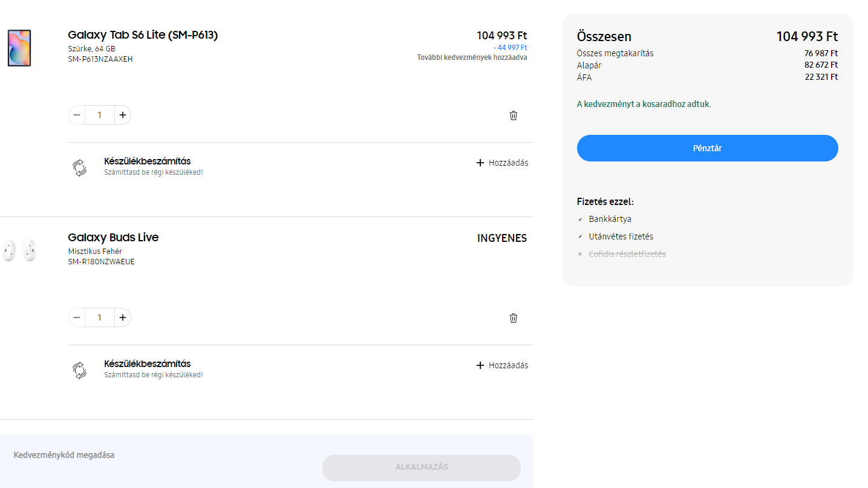This screenshot has height=488, width=868.
Task: Proceed to checkout with Pénztár button
Action: 707,148
